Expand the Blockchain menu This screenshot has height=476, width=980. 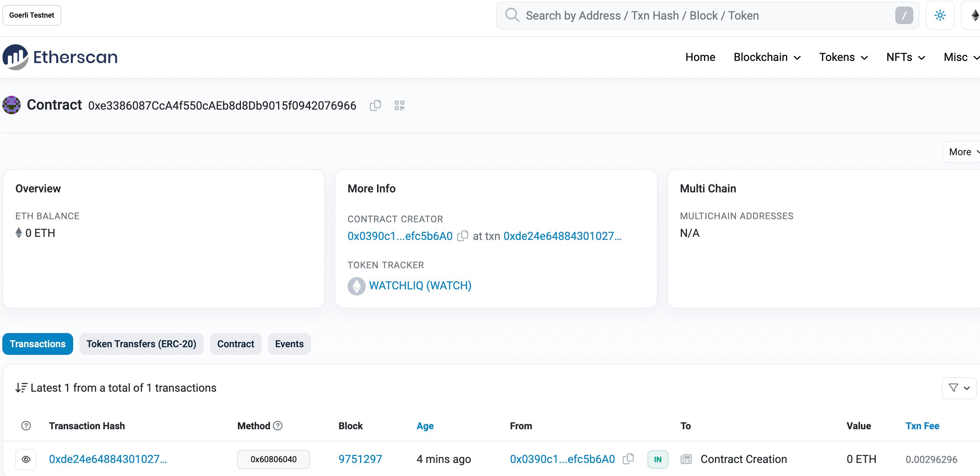coord(767,57)
